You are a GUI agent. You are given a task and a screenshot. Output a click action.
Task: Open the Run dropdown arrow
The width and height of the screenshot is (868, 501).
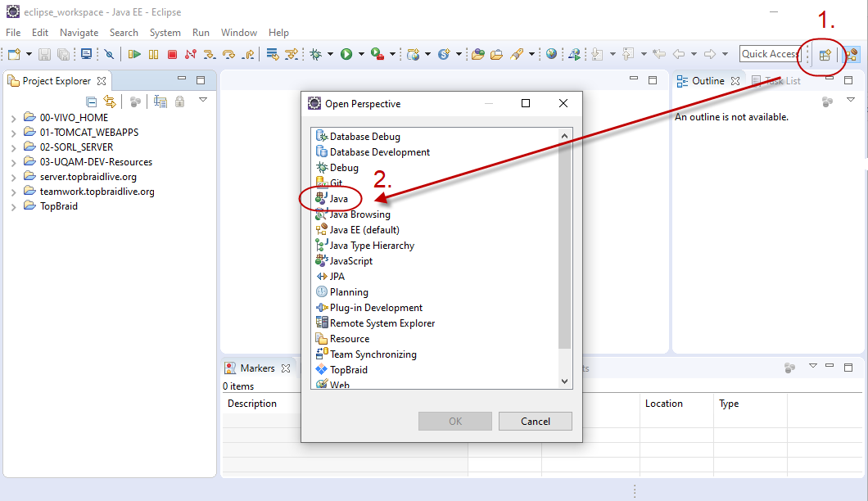click(361, 54)
